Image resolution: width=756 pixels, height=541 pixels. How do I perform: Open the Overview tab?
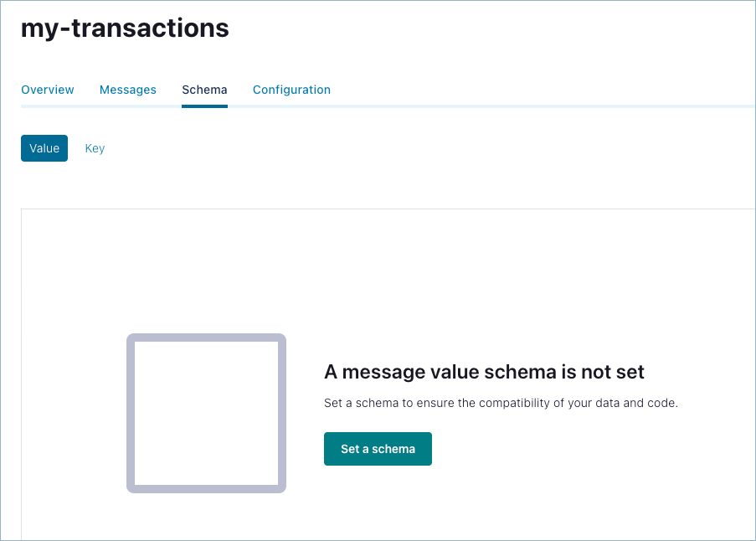click(48, 90)
